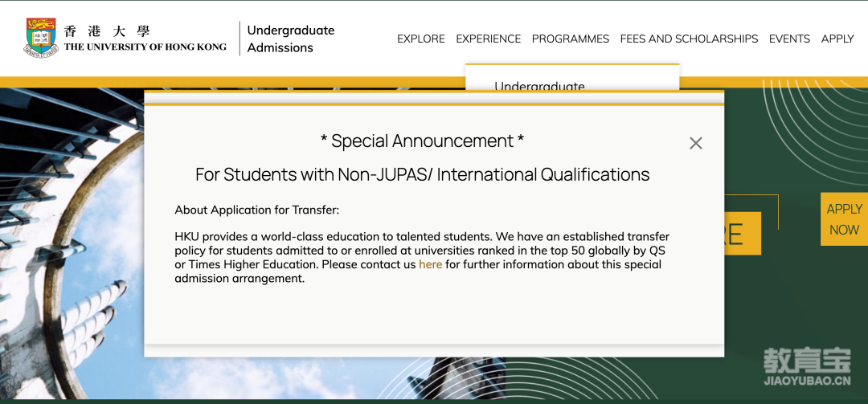Viewport: 868px width, 404px height.
Task: Open the EXPLORE menu
Action: point(420,39)
